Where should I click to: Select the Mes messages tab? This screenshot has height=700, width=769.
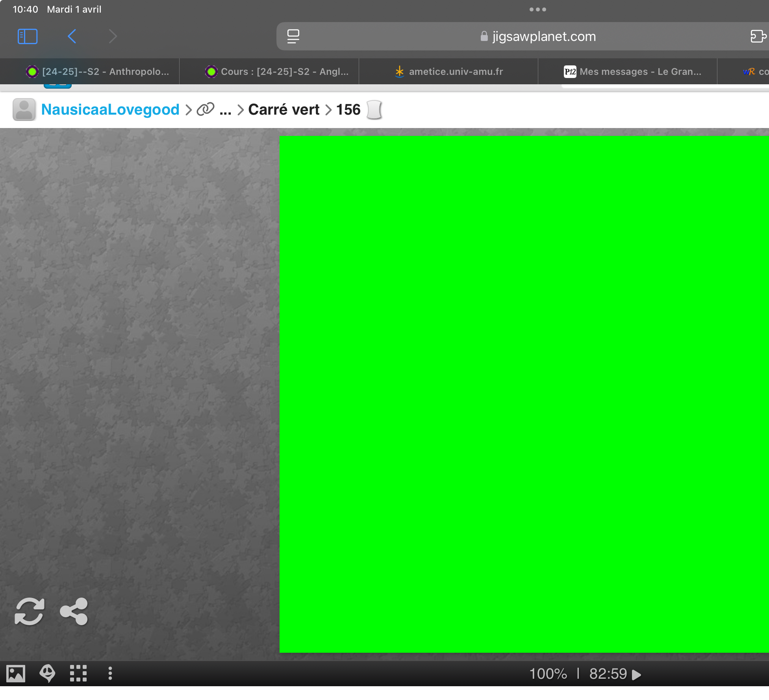[x=632, y=72]
